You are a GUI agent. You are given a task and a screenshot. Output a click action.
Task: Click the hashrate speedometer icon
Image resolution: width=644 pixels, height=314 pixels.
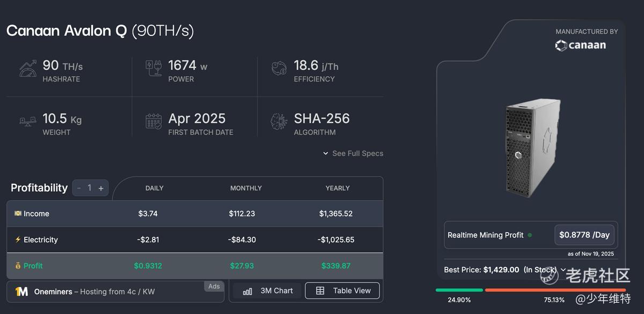[x=28, y=70]
